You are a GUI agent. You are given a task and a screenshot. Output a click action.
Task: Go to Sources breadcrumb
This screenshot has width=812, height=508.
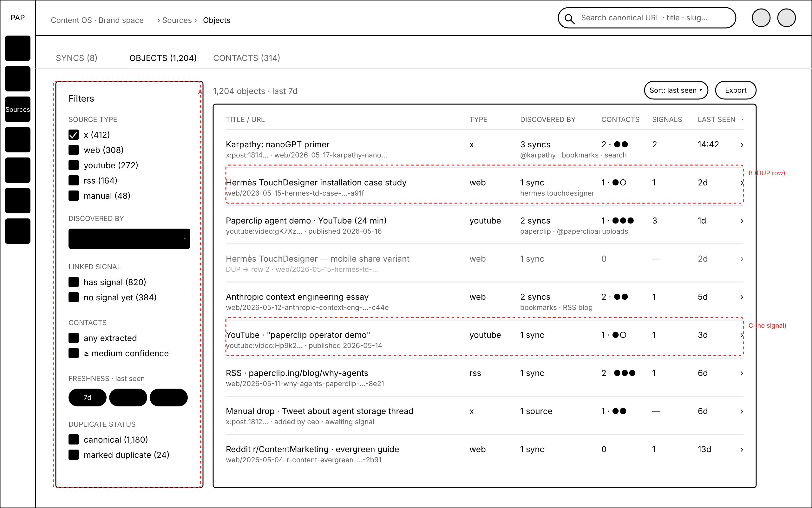point(177,20)
